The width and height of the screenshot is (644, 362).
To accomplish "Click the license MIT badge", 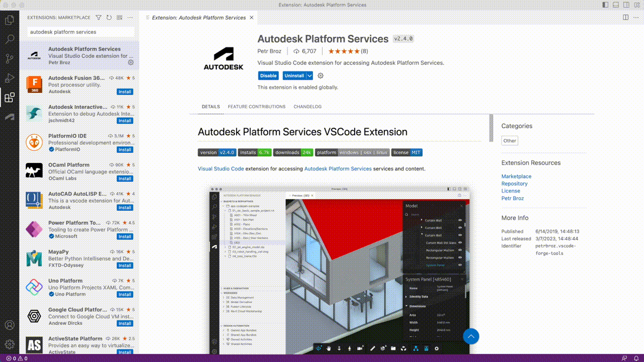I will [407, 152].
